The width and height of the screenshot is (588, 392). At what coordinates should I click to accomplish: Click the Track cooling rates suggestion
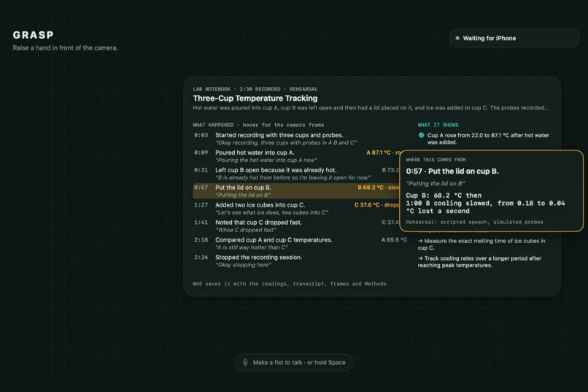click(x=479, y=262)
